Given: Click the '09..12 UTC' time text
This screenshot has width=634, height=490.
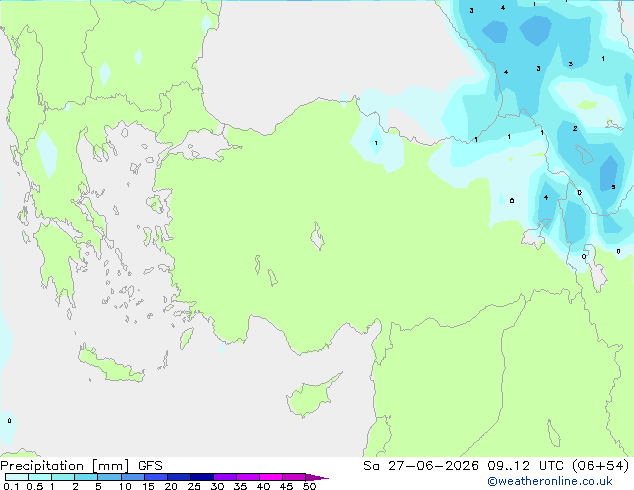Looking at the screenshot, I should (525, 466).
